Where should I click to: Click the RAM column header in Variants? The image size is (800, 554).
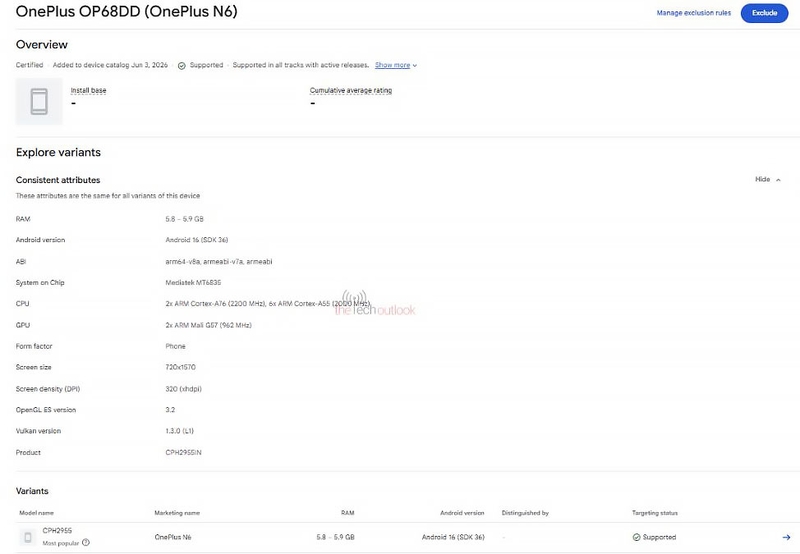point(347,513)
